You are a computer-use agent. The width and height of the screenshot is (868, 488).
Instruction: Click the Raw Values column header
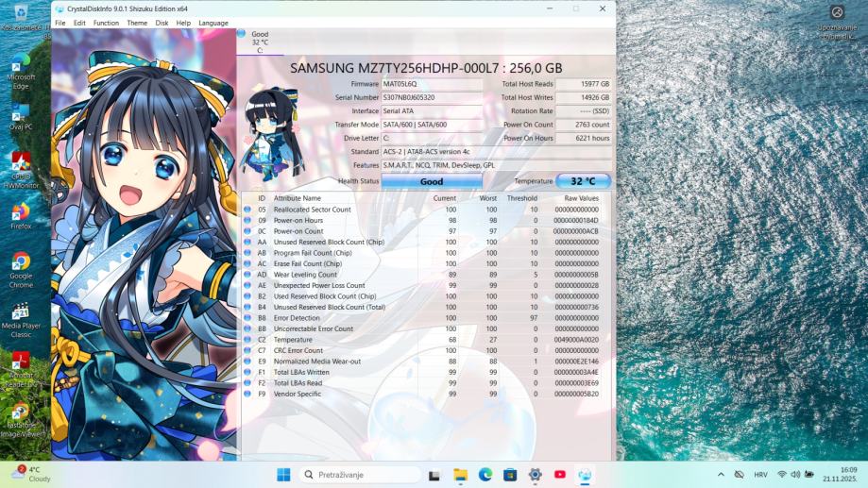point(581,198)
